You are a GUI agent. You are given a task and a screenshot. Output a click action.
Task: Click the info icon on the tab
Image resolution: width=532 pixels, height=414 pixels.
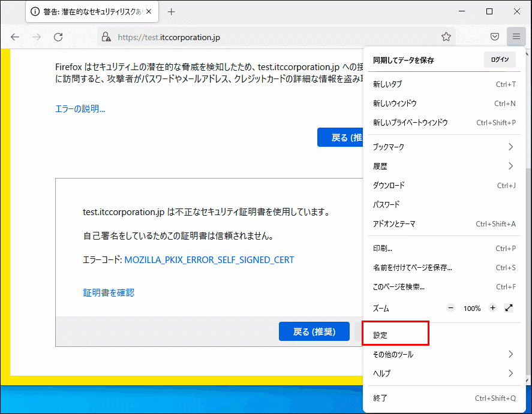(x=35, y=11)
